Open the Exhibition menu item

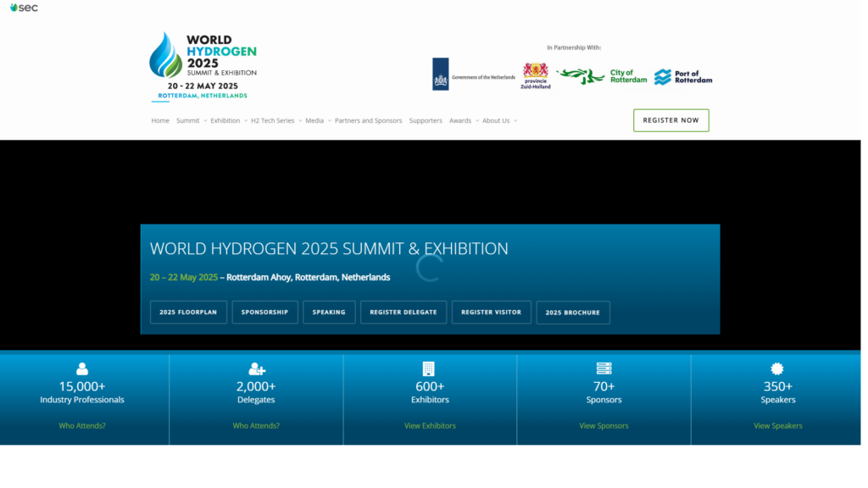pos(225,120)
